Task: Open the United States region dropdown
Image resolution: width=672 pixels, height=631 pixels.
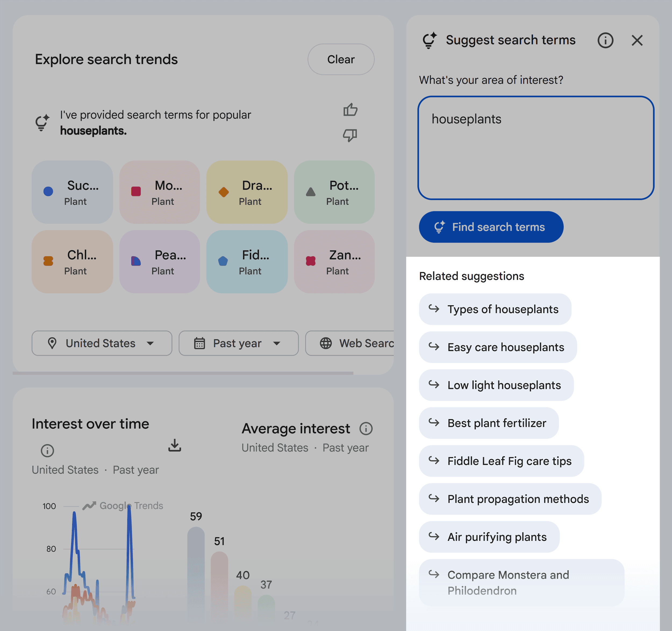Action: click(101, 343)
